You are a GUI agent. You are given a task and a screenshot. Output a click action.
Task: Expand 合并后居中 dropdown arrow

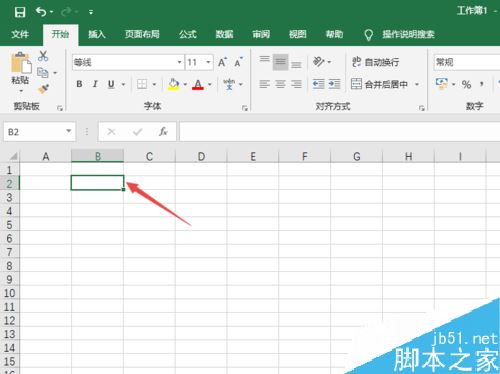click(x=417, y=84)
